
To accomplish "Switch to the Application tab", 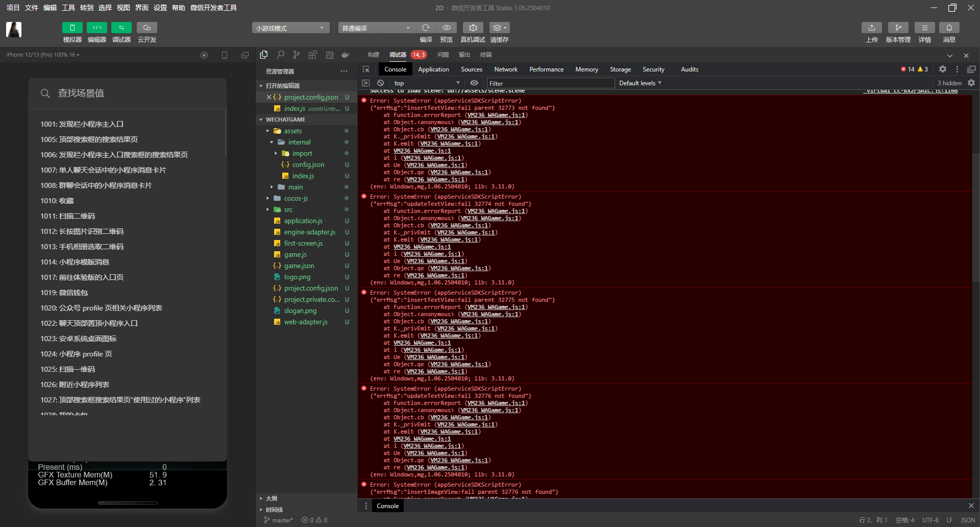I will point(433,69).
